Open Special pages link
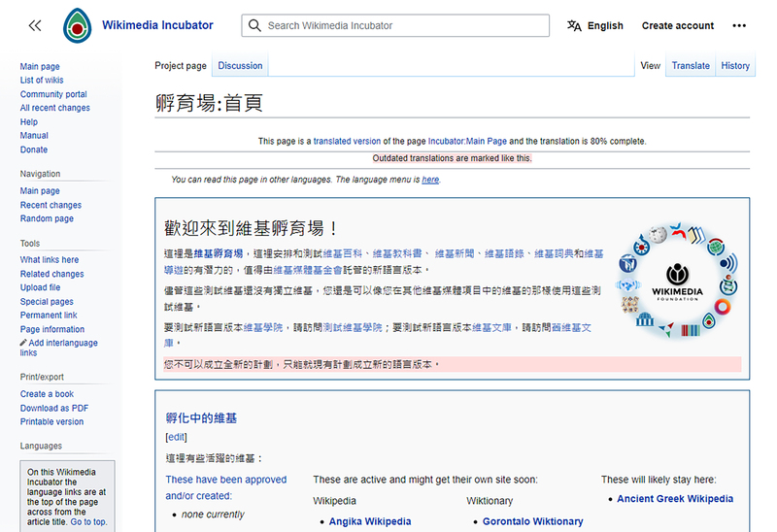 47,301
